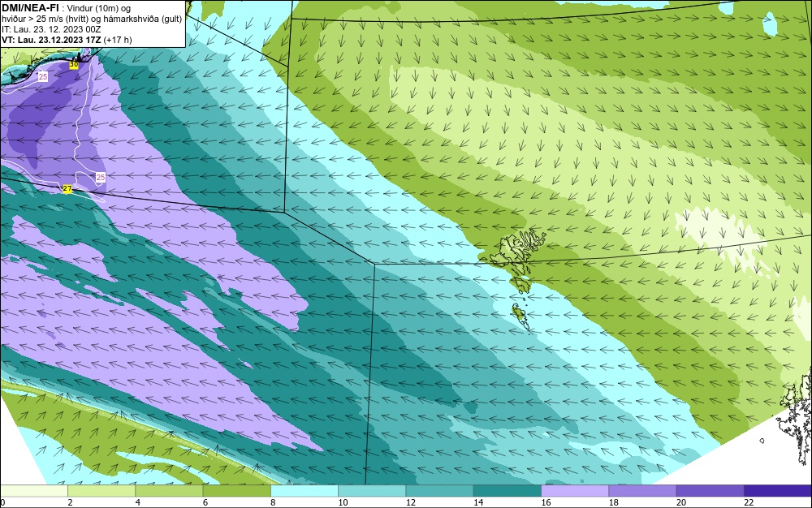Click the dark indigo swatch above 22 m/s

[778, 491]
